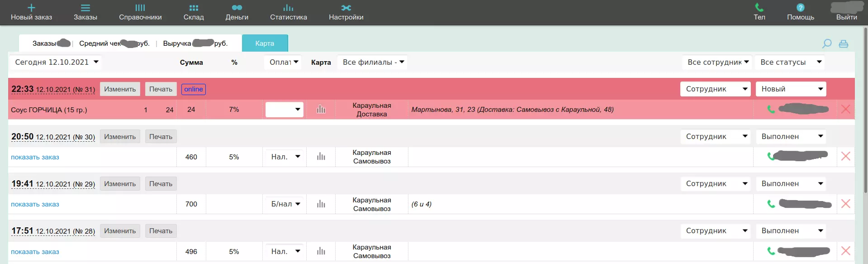Click the printer icon near search
The width and height of the screenshot is (868, 264).
844,44
